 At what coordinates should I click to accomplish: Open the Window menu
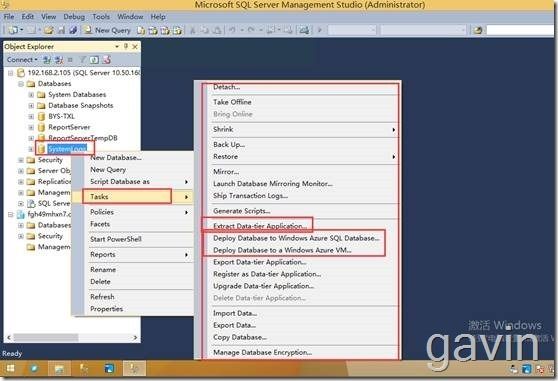pos(130,17)
